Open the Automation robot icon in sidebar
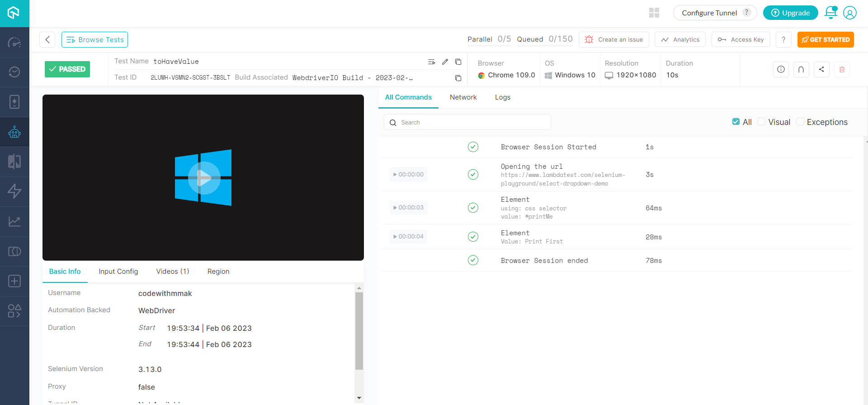Image resolution: width=868 pixels, height=405 pixels. click(14, 132)
